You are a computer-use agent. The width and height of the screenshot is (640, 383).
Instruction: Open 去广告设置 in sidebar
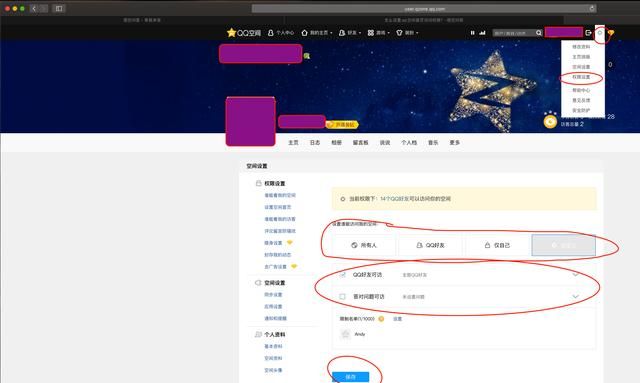click(x=276, y=267)
